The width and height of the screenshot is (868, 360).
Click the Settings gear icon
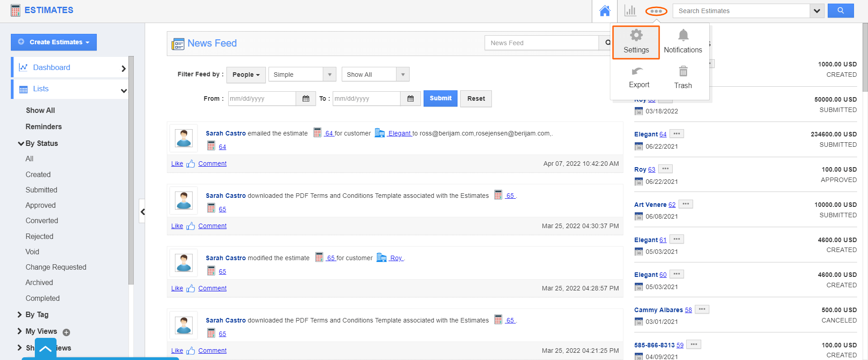point(636,36)
